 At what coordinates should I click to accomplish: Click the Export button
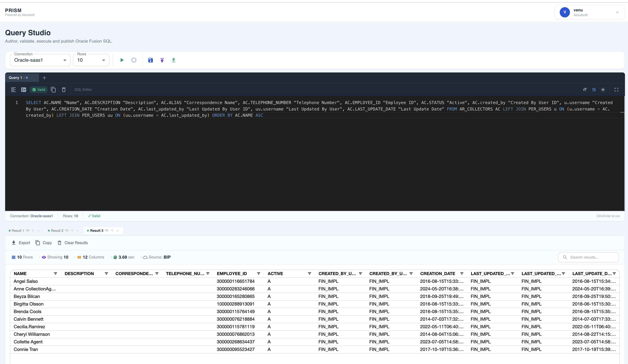tap(21, 243)
